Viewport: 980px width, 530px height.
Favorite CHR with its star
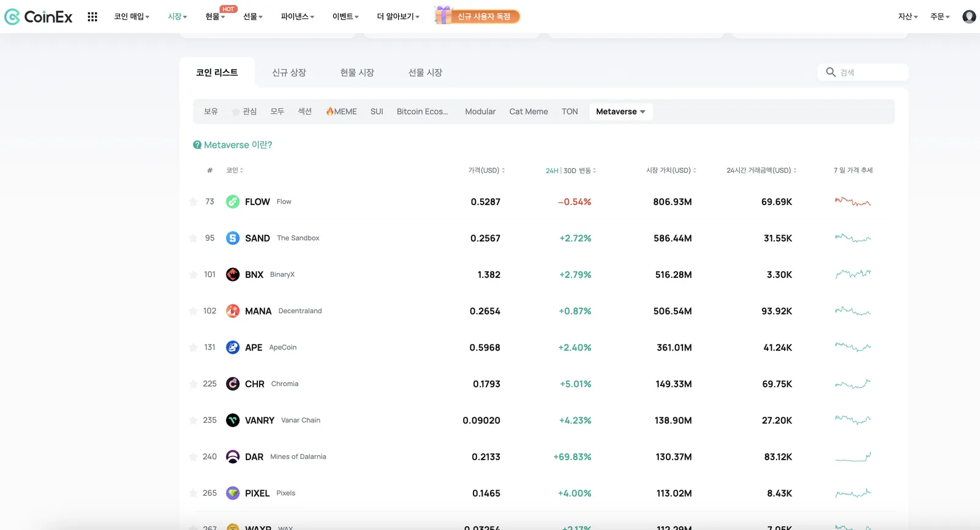(x=194, y=384)
